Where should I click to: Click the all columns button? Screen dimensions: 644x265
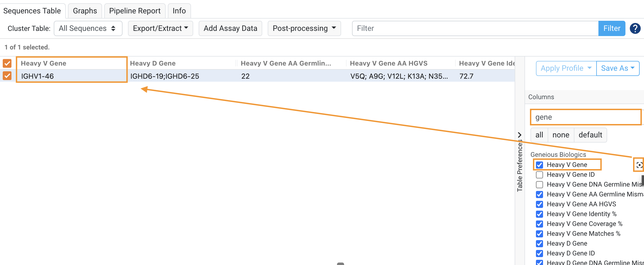(539, 135)
